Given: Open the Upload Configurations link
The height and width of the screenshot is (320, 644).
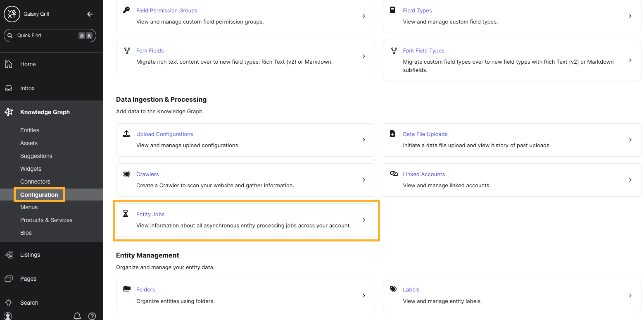Looking at the screenshot, I should (164, 134).
